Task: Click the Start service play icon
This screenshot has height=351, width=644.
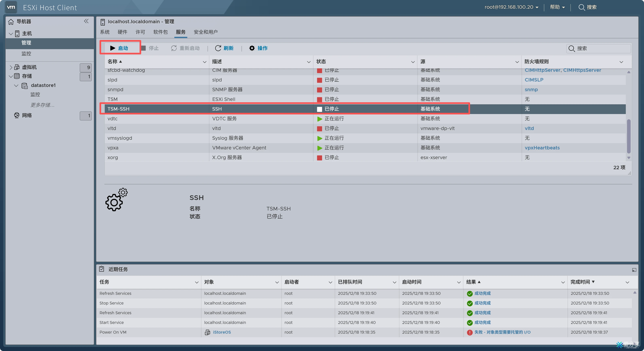Action: coord(113,48)
